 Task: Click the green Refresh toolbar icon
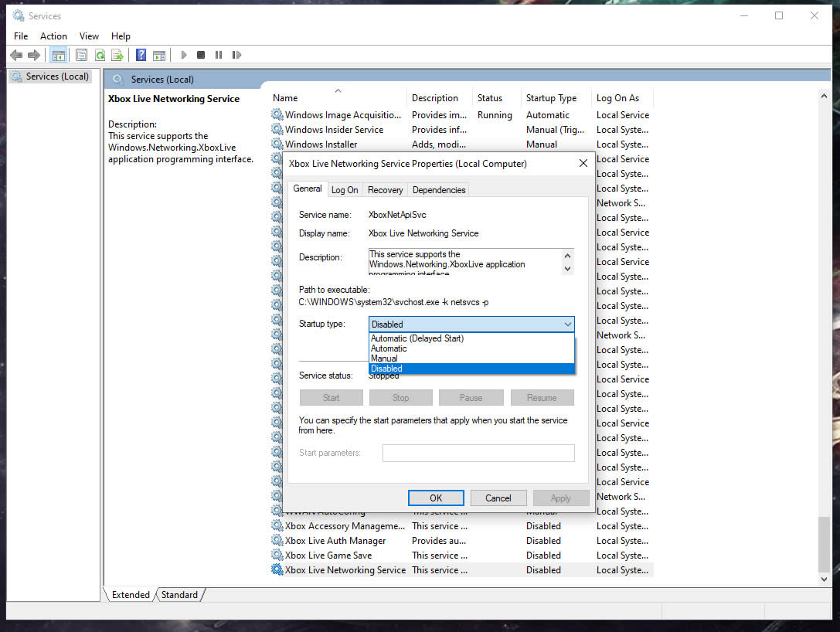[100, 55]
